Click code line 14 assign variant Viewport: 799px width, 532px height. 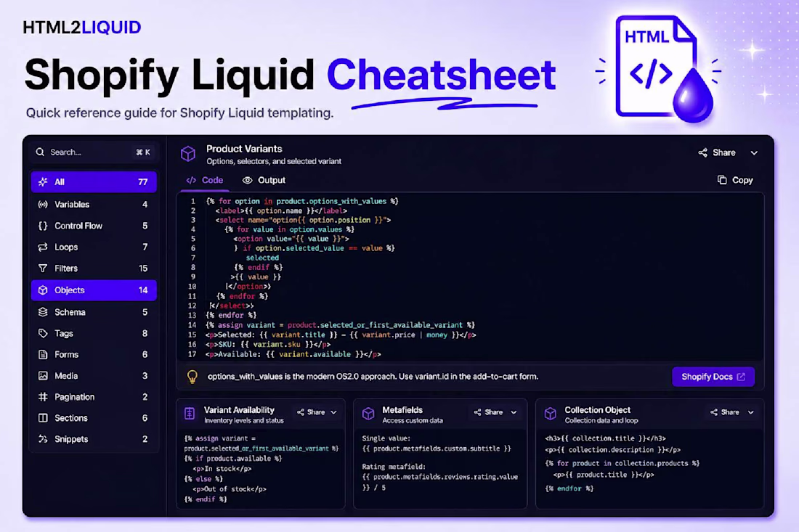pyautogui.click(x=341, y=325)
